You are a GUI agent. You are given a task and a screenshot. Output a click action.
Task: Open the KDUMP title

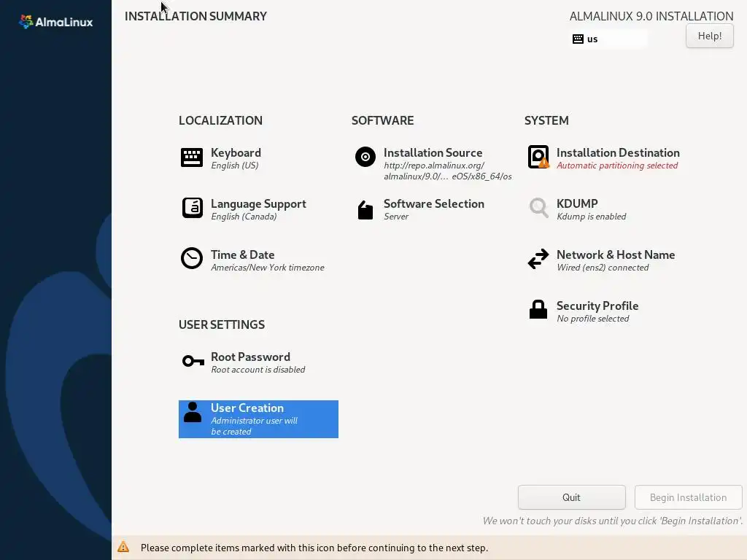click(x=577, y=204)
